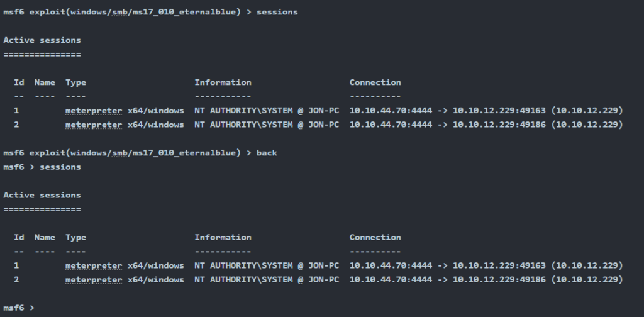
Task: Click the 'sessions' command on the first line
Action: (x=277, y=12)
